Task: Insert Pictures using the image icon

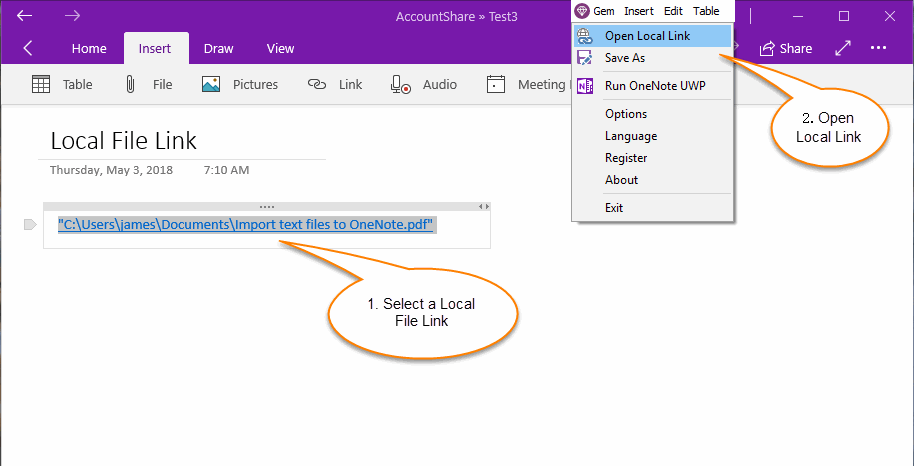Action: (211, 85)
